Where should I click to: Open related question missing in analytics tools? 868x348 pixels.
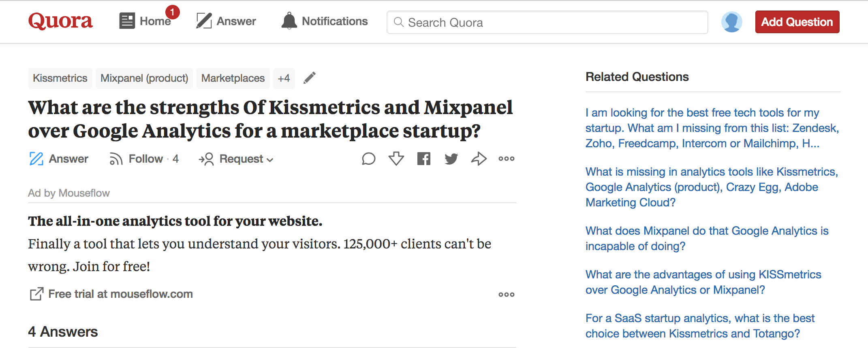tap(712, 187)
